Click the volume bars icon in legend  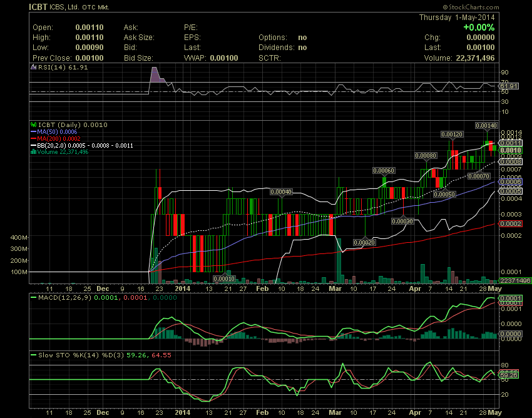coord(33,151)
